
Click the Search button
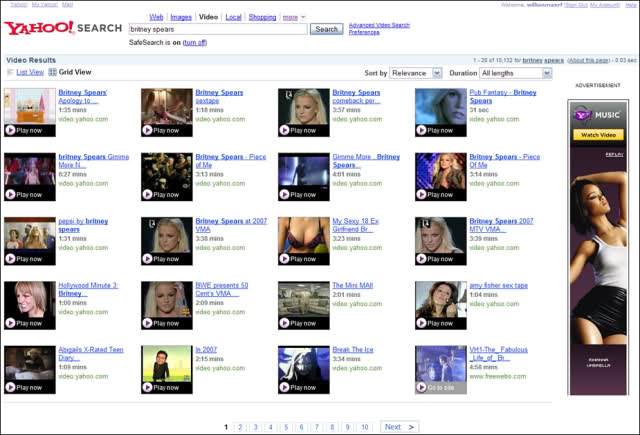pos(327,29)
